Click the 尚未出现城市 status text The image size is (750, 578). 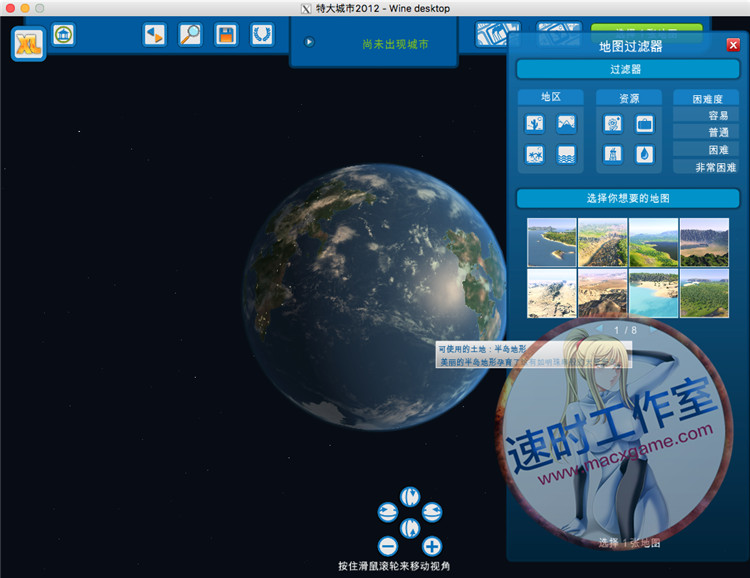click(x=395, y=44)
